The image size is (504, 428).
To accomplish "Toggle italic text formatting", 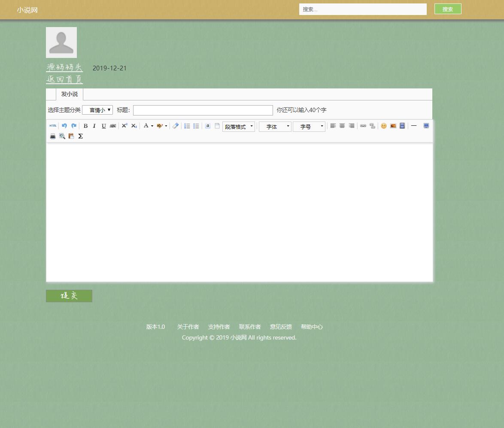I will click(x=94, y=126).
